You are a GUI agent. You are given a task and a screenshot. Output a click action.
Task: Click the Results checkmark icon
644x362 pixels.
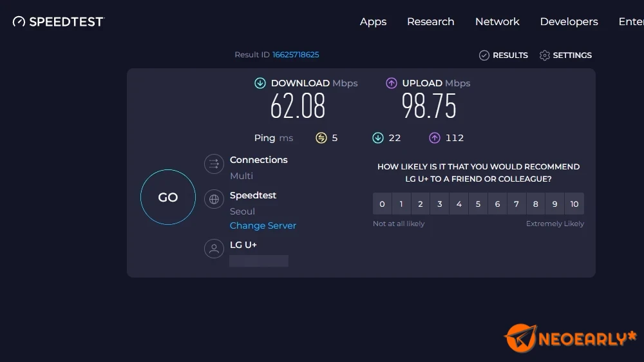coord(484,55)
